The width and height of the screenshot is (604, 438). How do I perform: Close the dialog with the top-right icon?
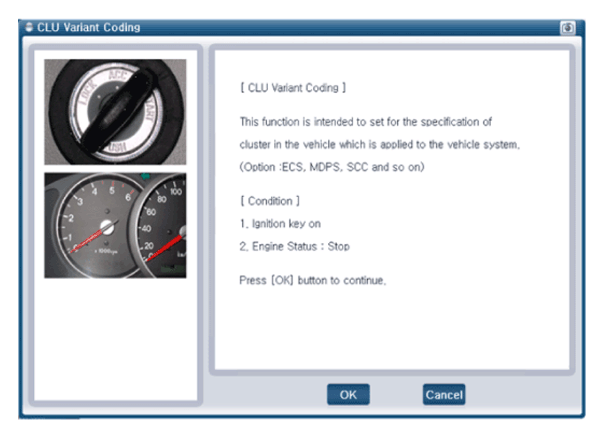point(567,28)
